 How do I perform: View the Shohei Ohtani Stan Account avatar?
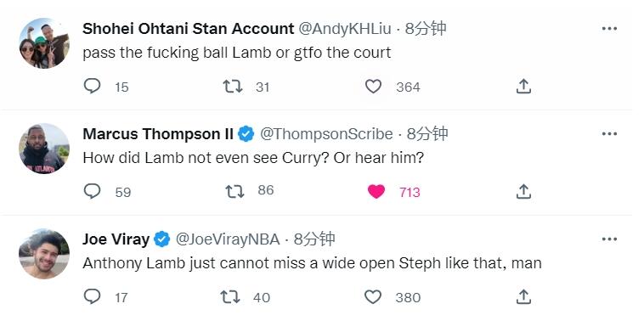pos(44,42)
